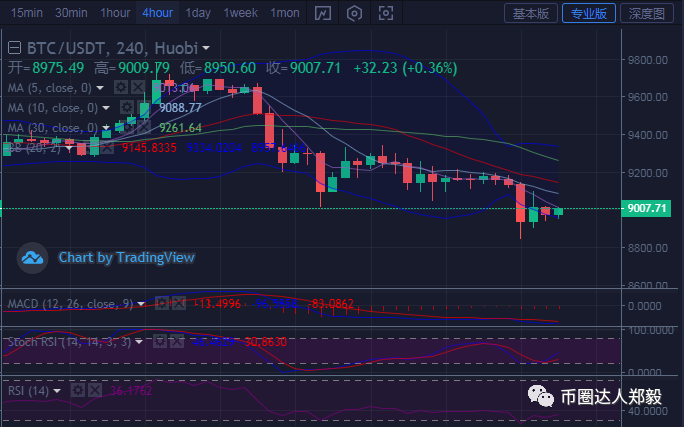Expand MACD (12, 26, close, 9) dropdown arrow
Viewport: 684px width, 427px height.
[x=141, y=304]
